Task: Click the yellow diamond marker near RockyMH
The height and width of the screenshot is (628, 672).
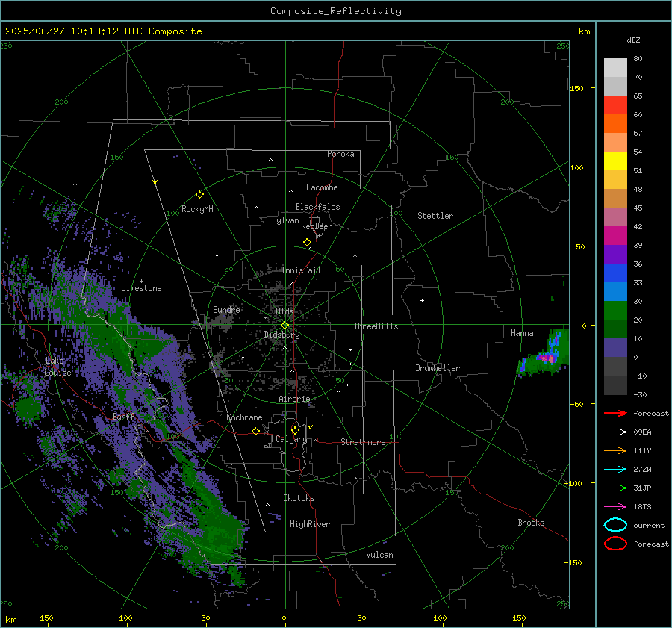Action: pyautogui.click(x=199, y=195)
